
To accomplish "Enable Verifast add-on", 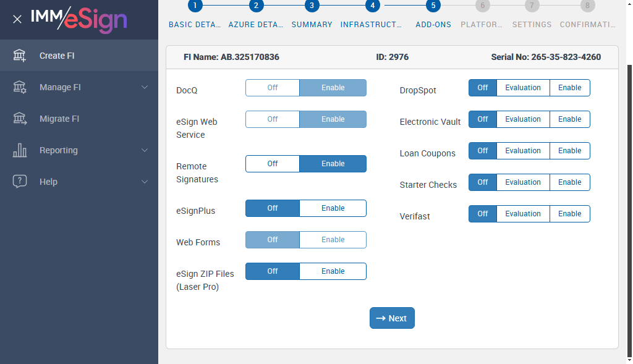I will pyautogui.click(x=569, y=213).
